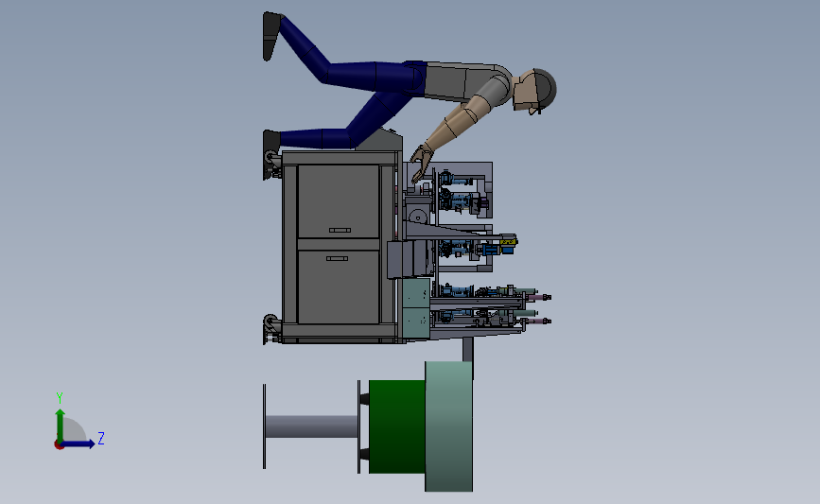This screenshot has width=820, height=504.
Task: Pick the gray horizontal shaft cylinder
Action: 312,426
